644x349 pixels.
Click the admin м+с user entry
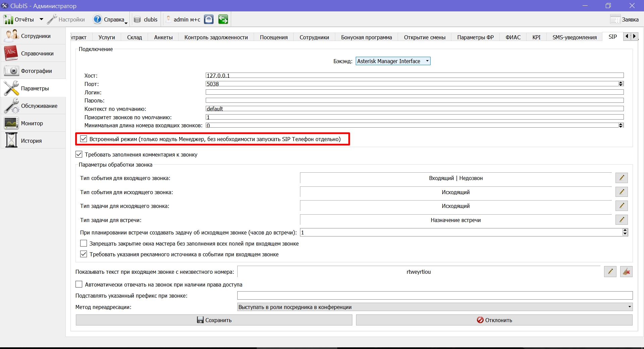(183, 19)
